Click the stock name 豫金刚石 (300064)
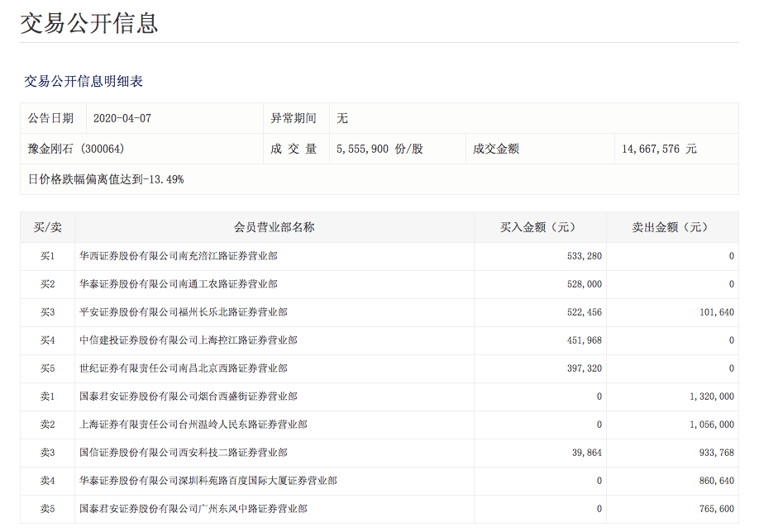The height and width of the screenshot is (532, 759). pyautogui.click(x=76, y=149)
